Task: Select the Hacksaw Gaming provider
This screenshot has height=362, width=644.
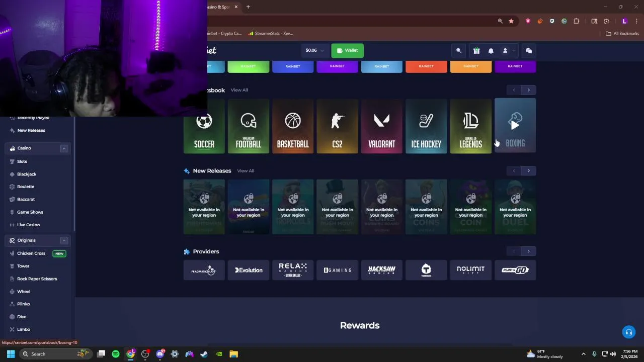Action: tap(382, 270)
